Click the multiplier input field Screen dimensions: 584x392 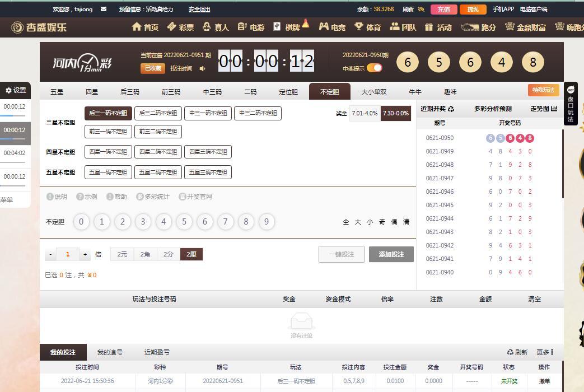68,254
